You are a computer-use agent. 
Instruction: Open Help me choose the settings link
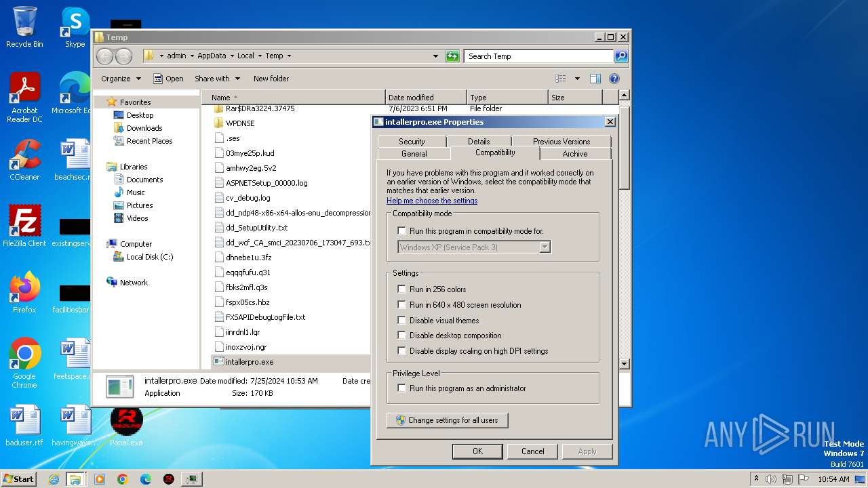click(432, 201)
